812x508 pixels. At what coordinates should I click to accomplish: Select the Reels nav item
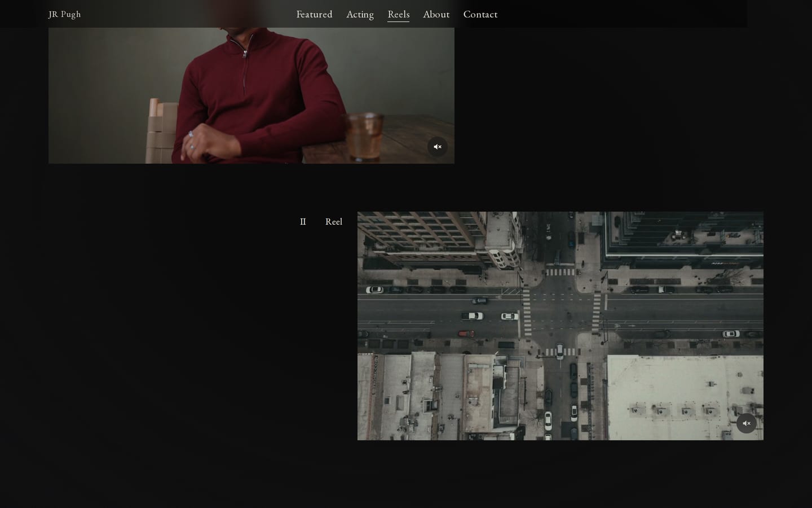tap(399, 14)
